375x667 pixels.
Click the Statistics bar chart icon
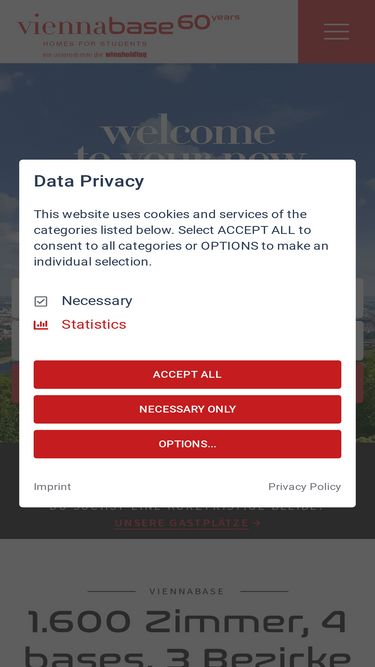pyautogui.click(x=41, y=325)
